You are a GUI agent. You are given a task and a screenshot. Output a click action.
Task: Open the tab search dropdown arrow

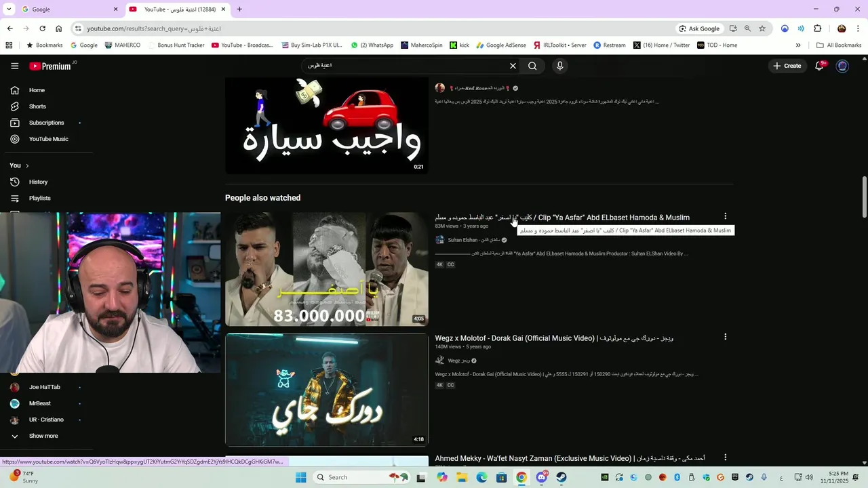click(x=9, y=9)
